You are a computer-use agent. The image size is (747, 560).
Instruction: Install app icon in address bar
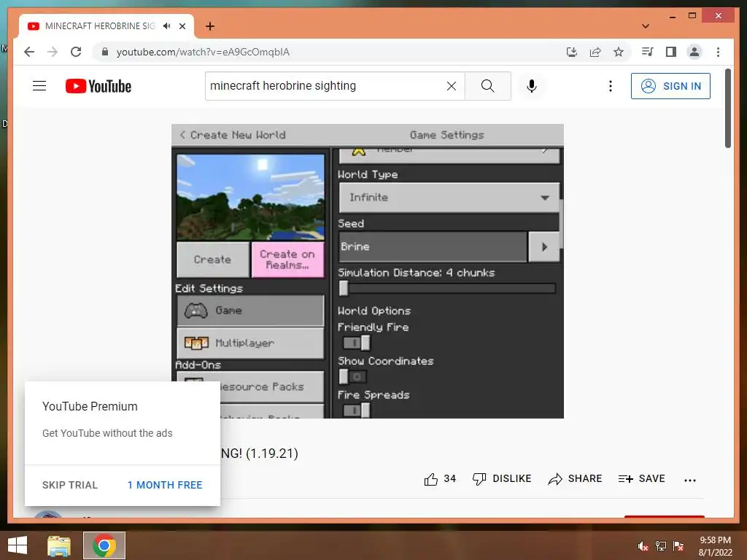point(572,52)
